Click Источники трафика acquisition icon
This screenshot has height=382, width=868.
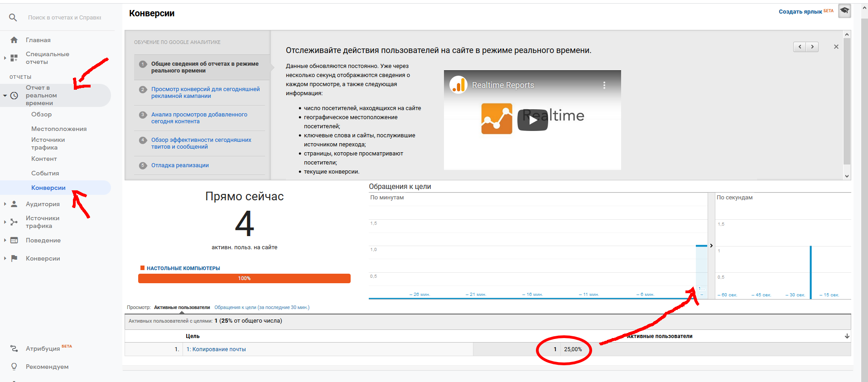pos(14,222)
